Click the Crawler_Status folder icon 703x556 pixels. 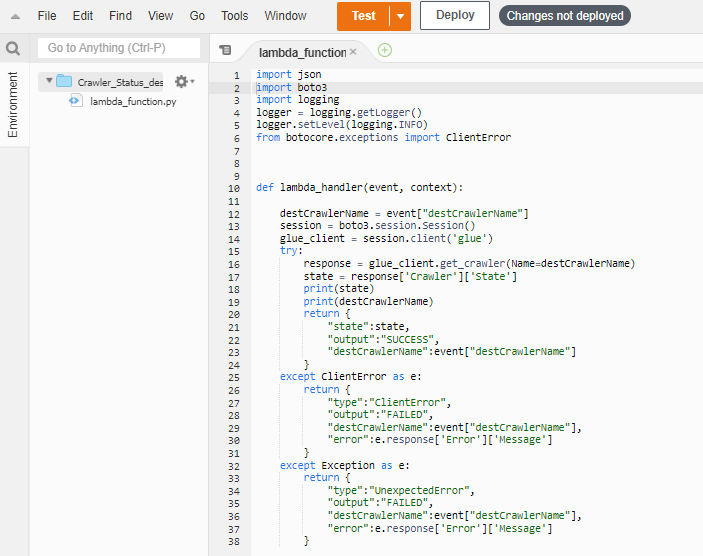click(x=65, y=82)
